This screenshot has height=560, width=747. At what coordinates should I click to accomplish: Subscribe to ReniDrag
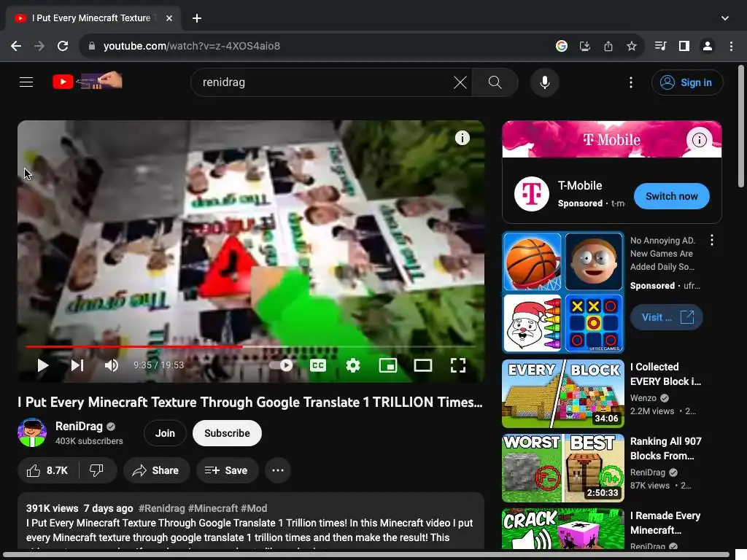point(228,433)
